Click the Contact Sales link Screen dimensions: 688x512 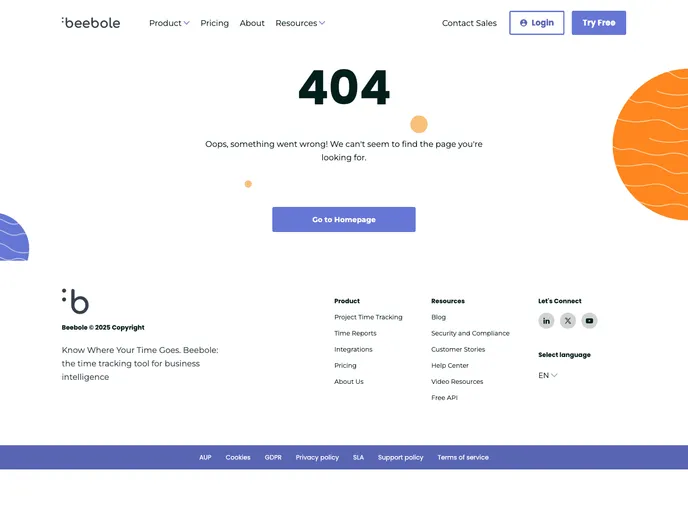pyautogui.click(x=469, y=23)
